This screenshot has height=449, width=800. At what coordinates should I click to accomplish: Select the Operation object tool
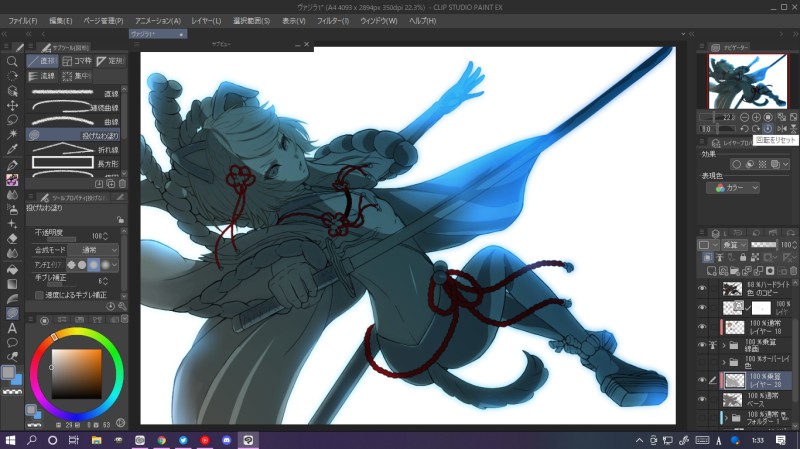point(12,91)
